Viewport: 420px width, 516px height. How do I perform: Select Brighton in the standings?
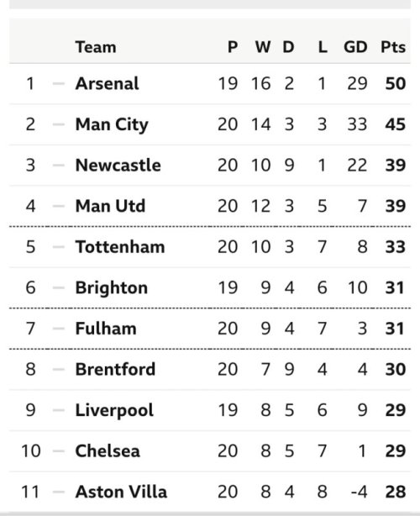coord(112,288)
